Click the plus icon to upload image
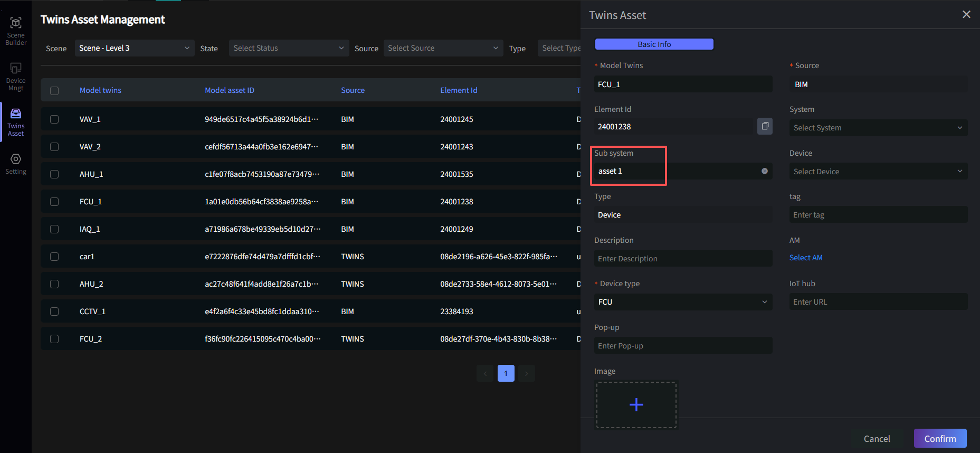The image size is (980, 453). [636, 404]
